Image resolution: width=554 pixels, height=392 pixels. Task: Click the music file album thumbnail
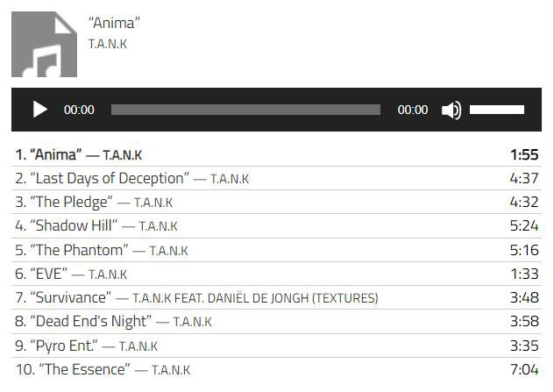(x=44, y=44)
